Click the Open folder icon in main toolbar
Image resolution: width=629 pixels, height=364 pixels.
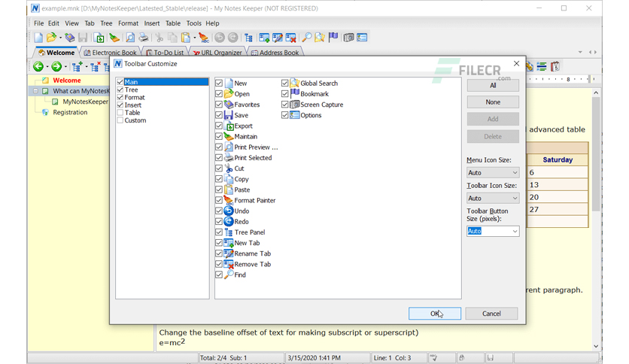51,38
